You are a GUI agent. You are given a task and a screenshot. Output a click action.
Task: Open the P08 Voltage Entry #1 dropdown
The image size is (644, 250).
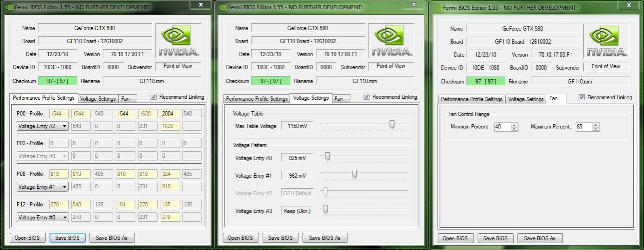(43, 187)
